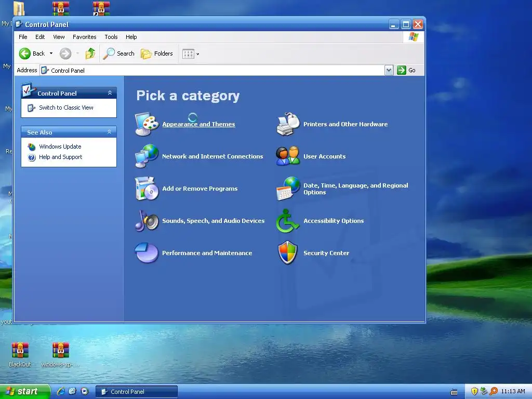Click the Up folder toolbar icon
This screenshot has height=399, width=532.
[x=90, y=54]
